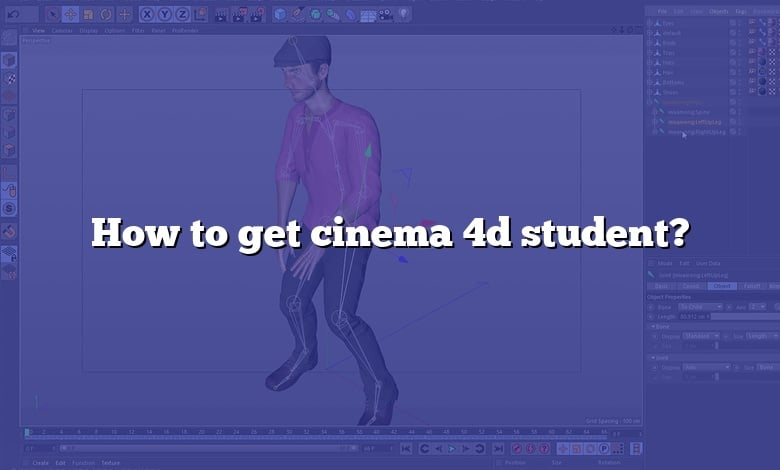Screen dimensions: 780x470
Task: Open the Object Manager Tags menu
Action: [741, 11]
